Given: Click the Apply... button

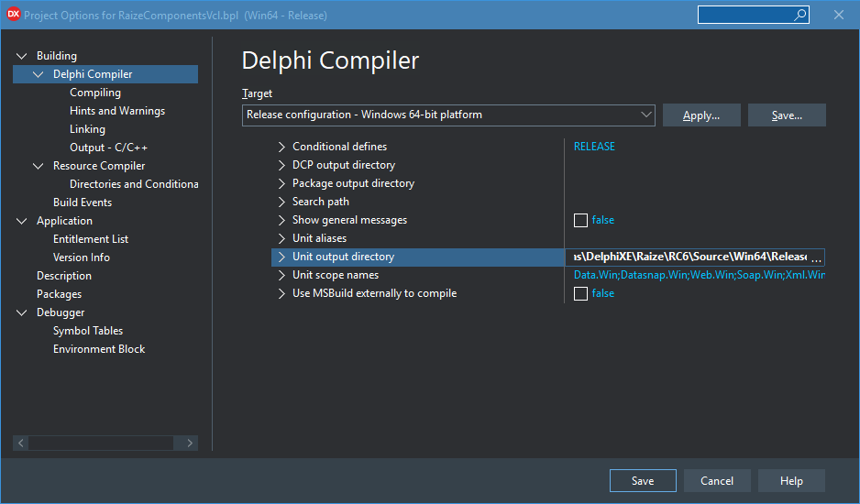Looking at the screenshot, I should (x=701, y=115).
